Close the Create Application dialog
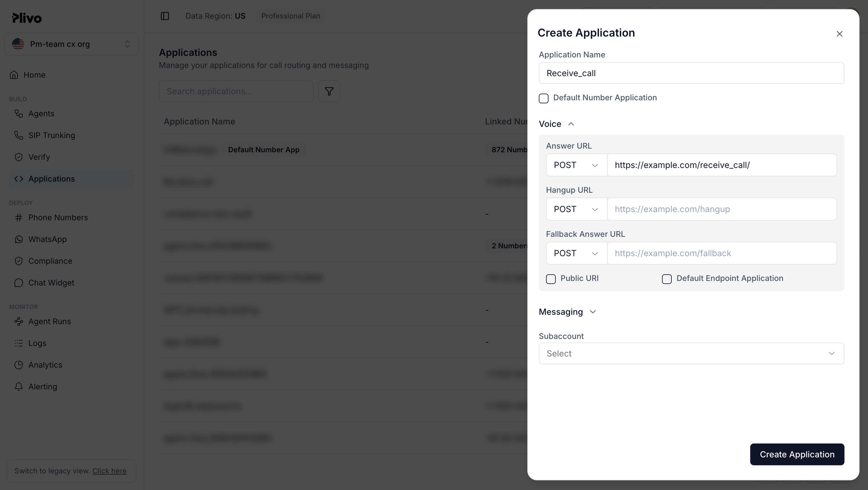Screen dimensions: 868x490 click(x=839, y=34)
